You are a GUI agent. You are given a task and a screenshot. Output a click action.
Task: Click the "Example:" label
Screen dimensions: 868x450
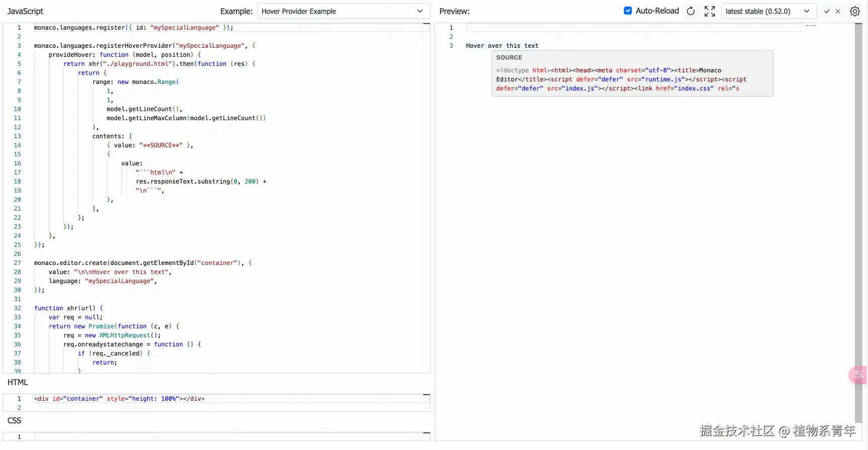click(x=237, y=11)
